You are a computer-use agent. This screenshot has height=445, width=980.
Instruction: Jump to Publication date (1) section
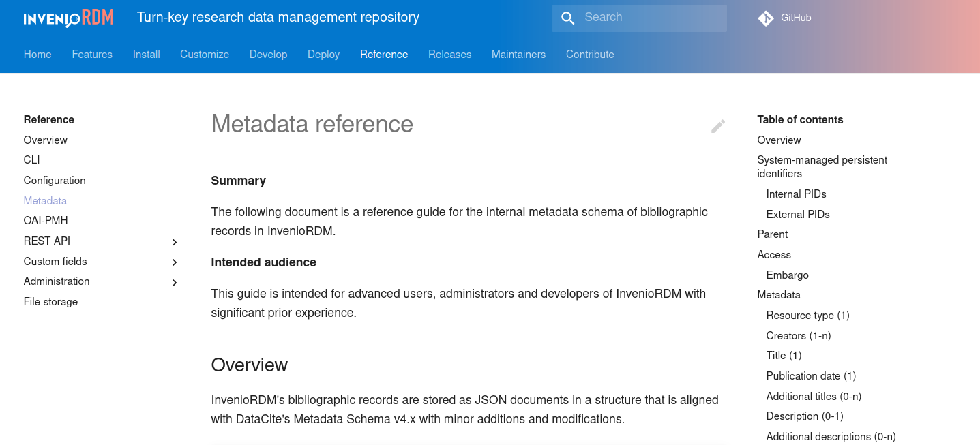pos(811,376)
